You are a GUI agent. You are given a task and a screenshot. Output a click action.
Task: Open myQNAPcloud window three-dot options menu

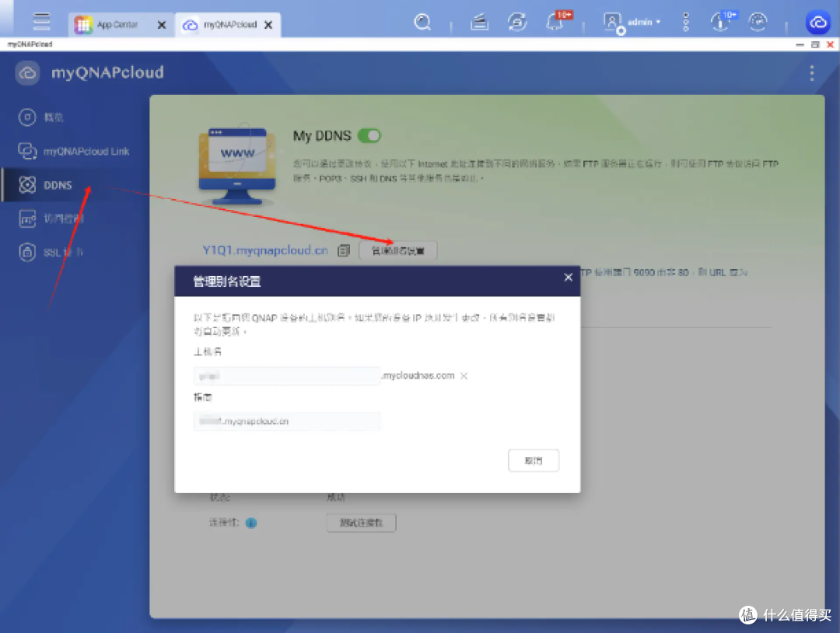(812, 73)
